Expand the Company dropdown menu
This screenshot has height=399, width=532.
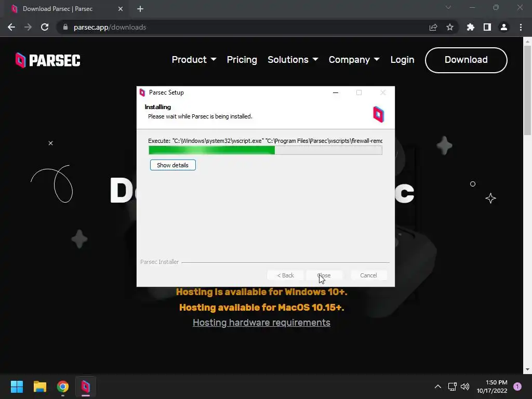pos(354,60)
